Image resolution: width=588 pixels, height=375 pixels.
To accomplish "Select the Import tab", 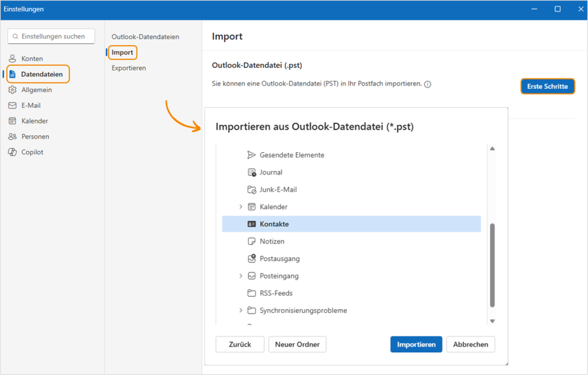I will (x=122, y=52).
